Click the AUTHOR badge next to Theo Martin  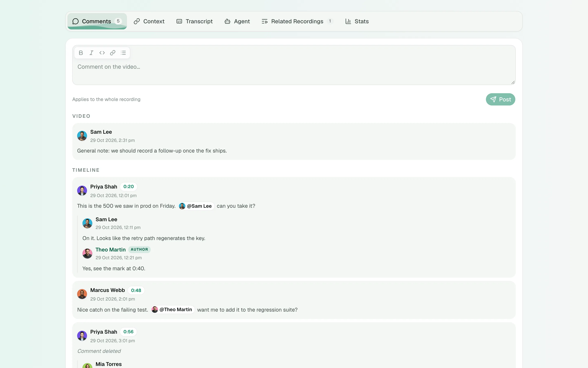[x=139, y=249]
